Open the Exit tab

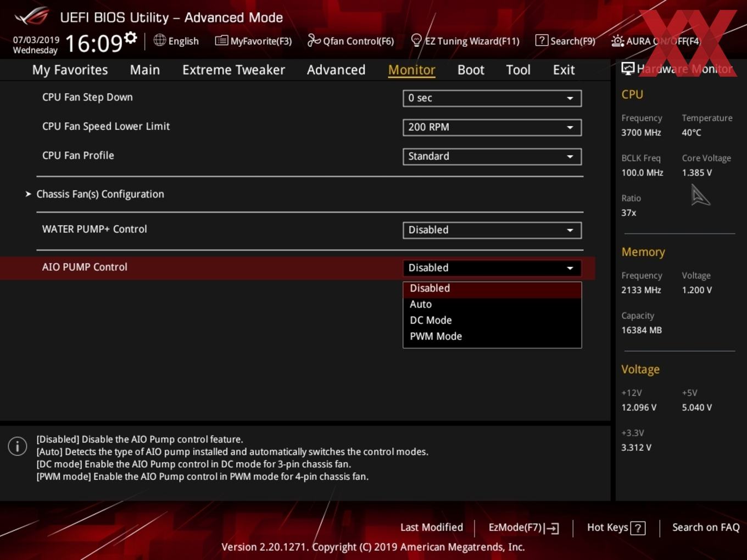[x=564, y=70]
